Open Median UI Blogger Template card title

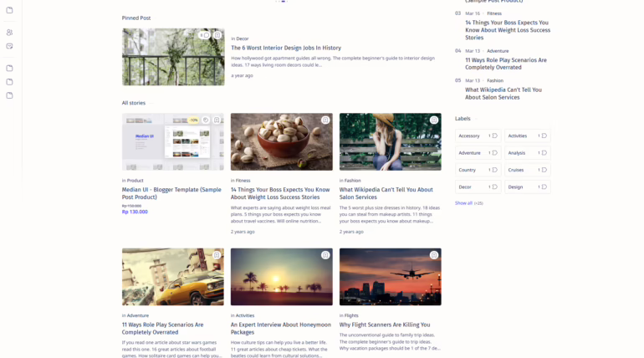(x=171, y=193)
